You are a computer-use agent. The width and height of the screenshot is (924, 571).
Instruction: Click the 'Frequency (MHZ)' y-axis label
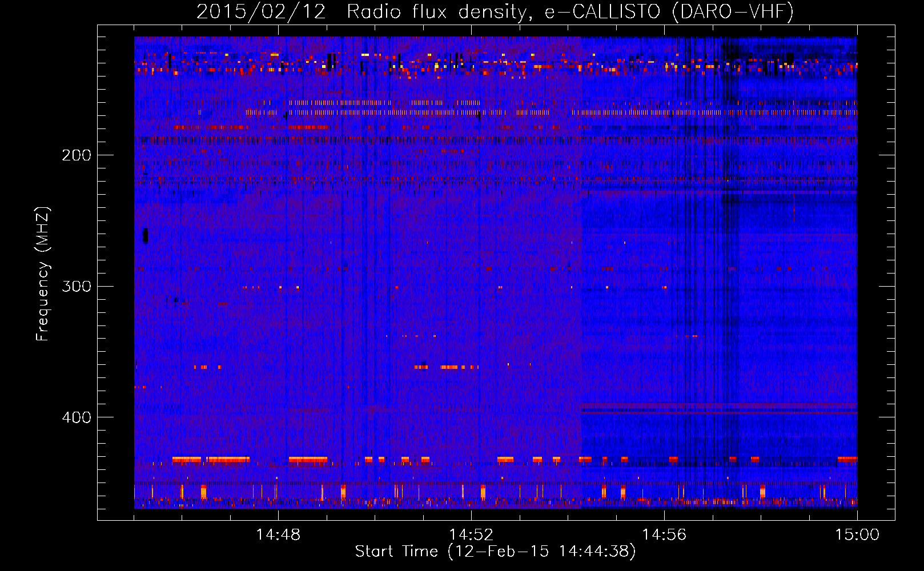(43, 274)
